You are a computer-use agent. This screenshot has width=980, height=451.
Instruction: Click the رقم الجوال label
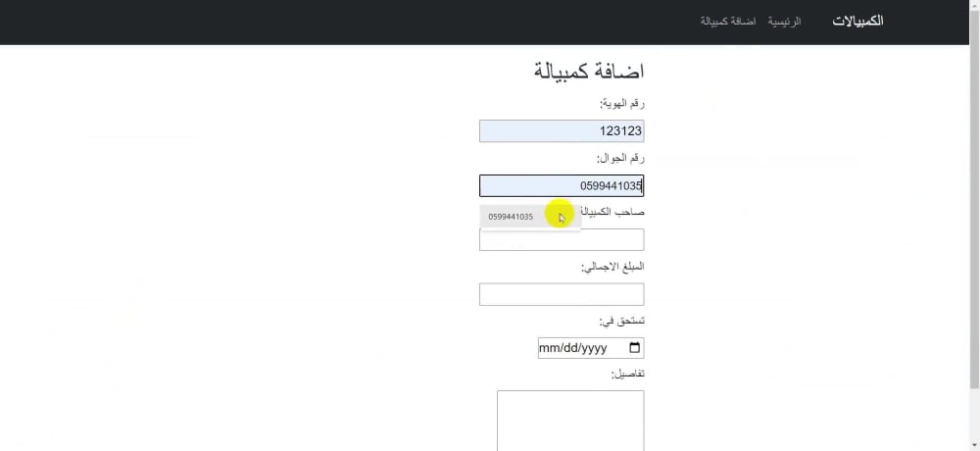[x=620, y=158]
